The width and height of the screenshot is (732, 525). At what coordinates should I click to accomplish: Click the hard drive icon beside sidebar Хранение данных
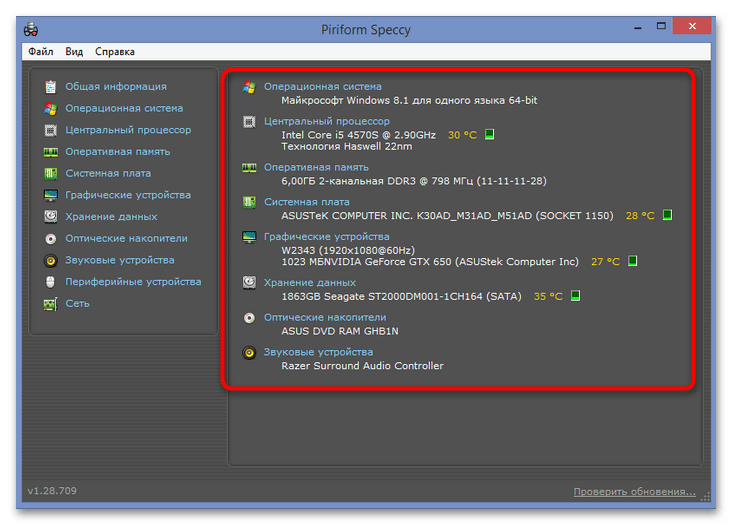point(50,217)
